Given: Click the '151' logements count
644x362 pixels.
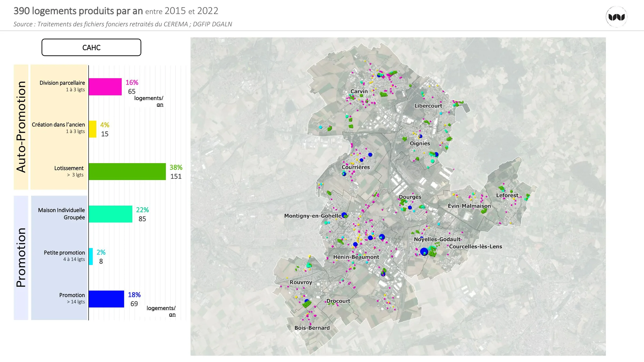Looking at the screenshot, I should click(x=176, y=176).
